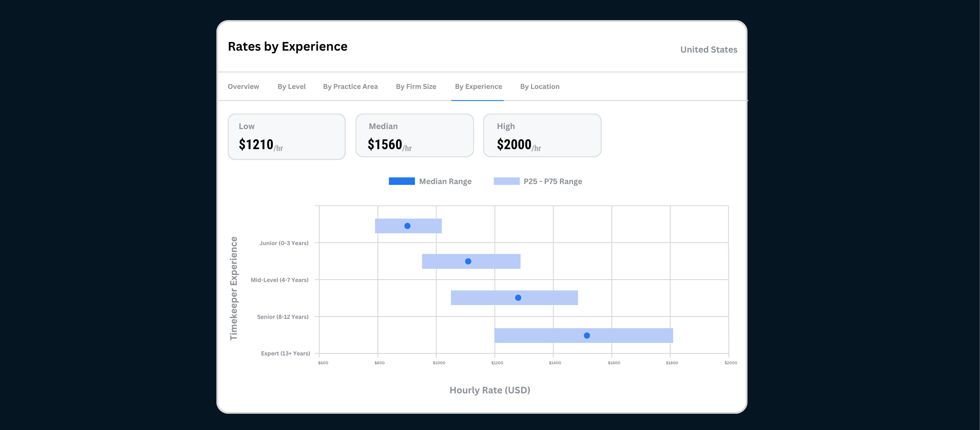
Task: Select the Low $1210/hr card
Action: tap(287, 137)
